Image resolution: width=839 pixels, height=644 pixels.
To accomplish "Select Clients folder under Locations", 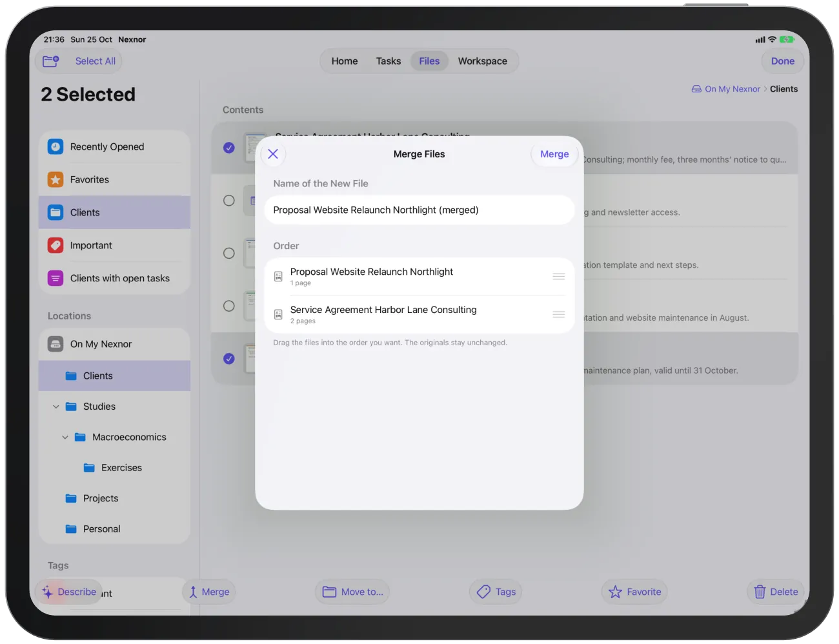I will (114, 376).
